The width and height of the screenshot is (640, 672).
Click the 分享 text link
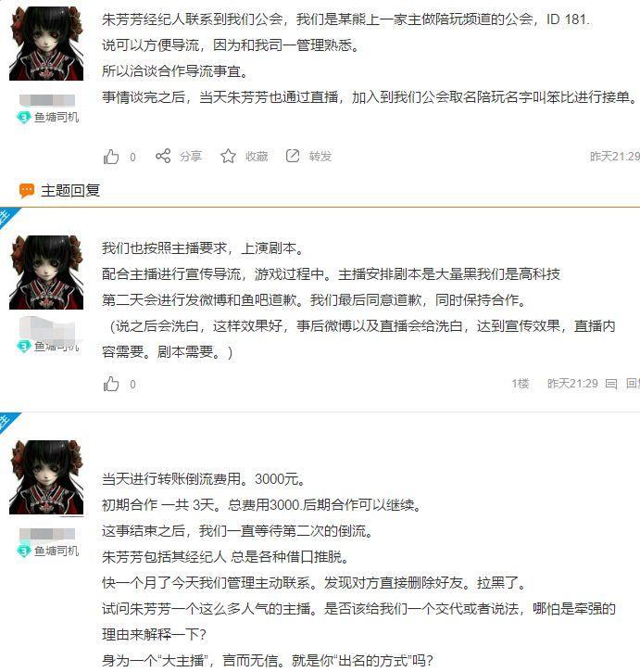click(x=191, y=157)
